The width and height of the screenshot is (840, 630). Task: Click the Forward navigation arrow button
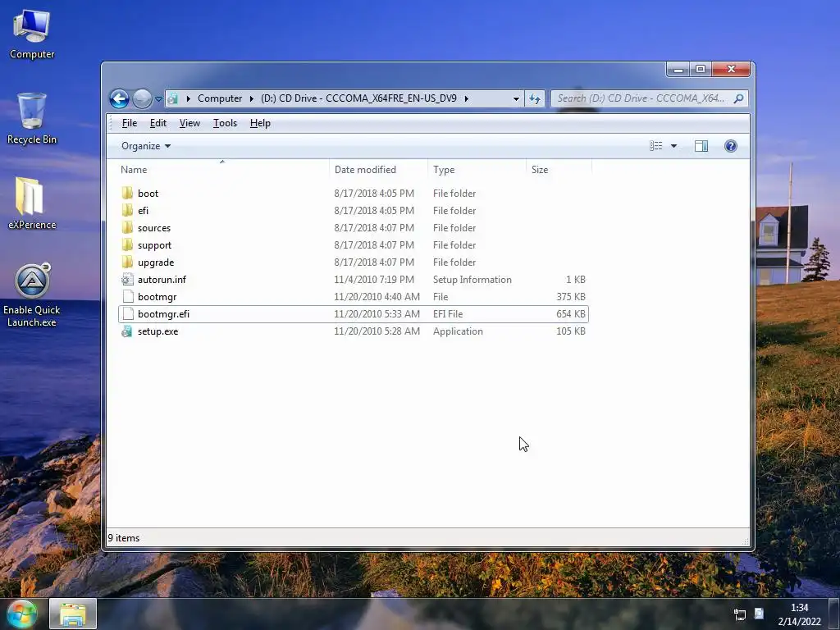click(142, 98)
